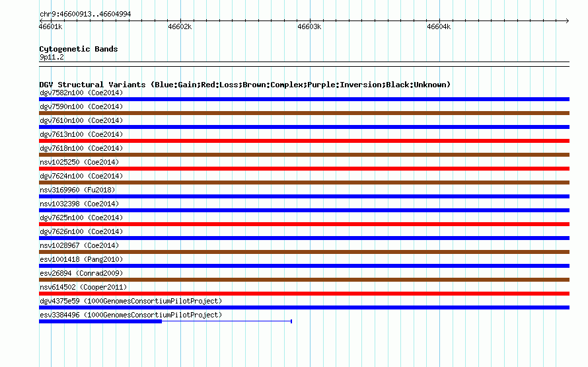Click the right arrowhead of the ruler
This screenshot has width=588, height=367.
click(568, 20)
